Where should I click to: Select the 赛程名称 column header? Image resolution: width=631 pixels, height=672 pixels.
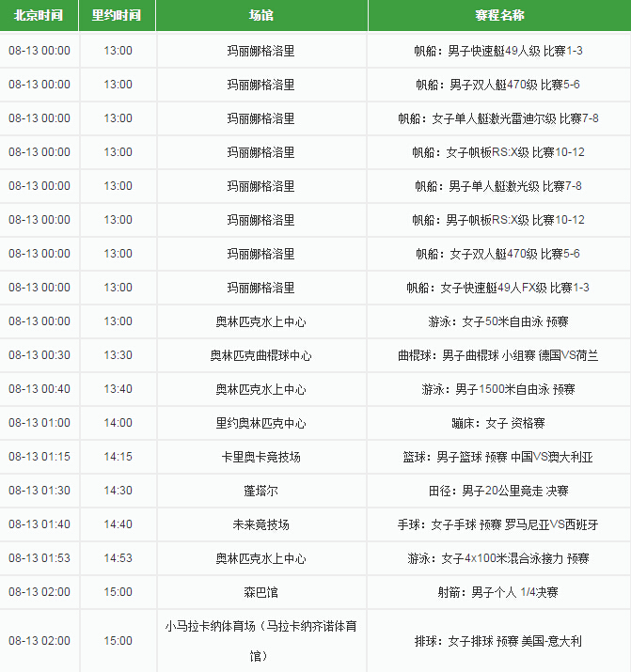click(498, 16)
